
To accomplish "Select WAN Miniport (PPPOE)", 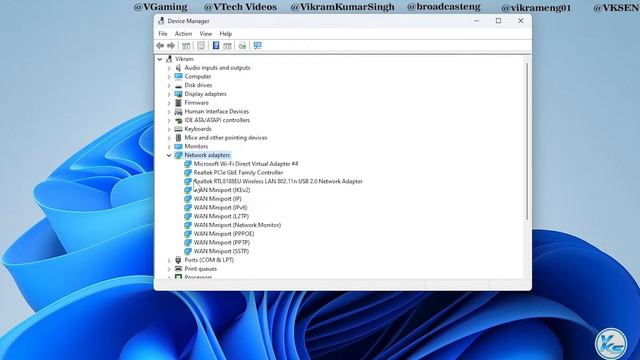I will click(x=224, y=234).
